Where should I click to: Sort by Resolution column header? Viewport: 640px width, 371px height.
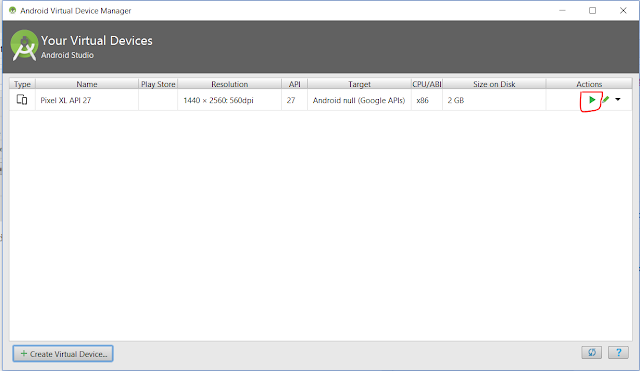pyautogui.click(x=229, y=84)
